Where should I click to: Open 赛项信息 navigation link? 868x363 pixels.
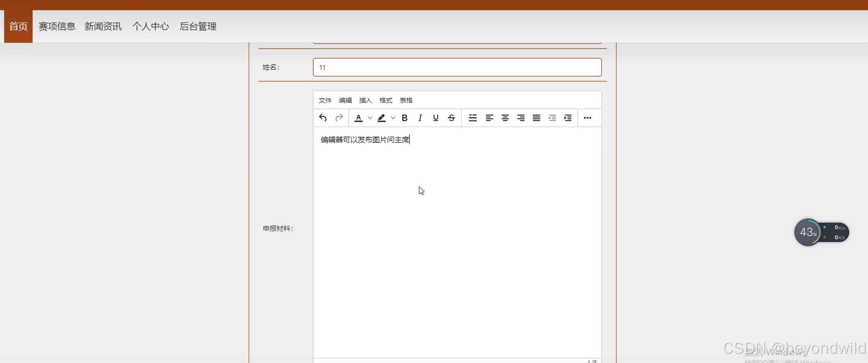click(57, 26)
